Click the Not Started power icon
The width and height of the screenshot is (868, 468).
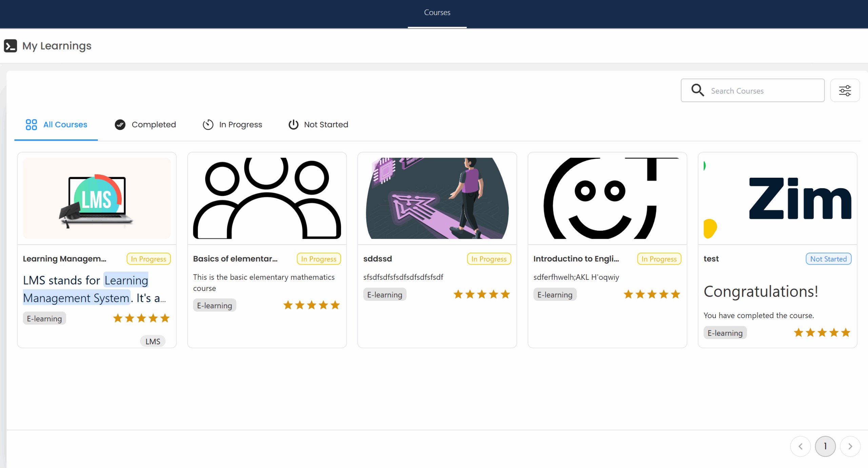(293, 124)
